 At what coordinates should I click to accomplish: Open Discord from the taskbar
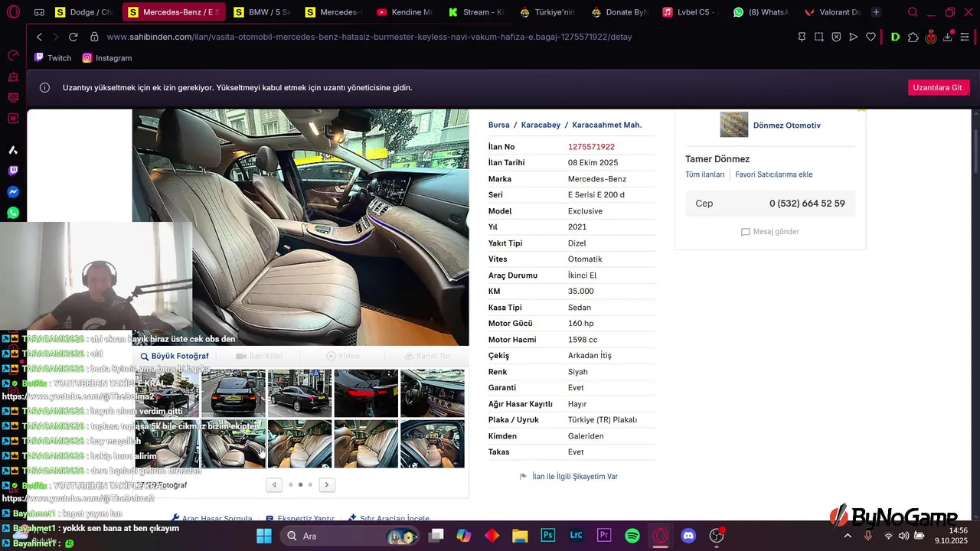688,536
